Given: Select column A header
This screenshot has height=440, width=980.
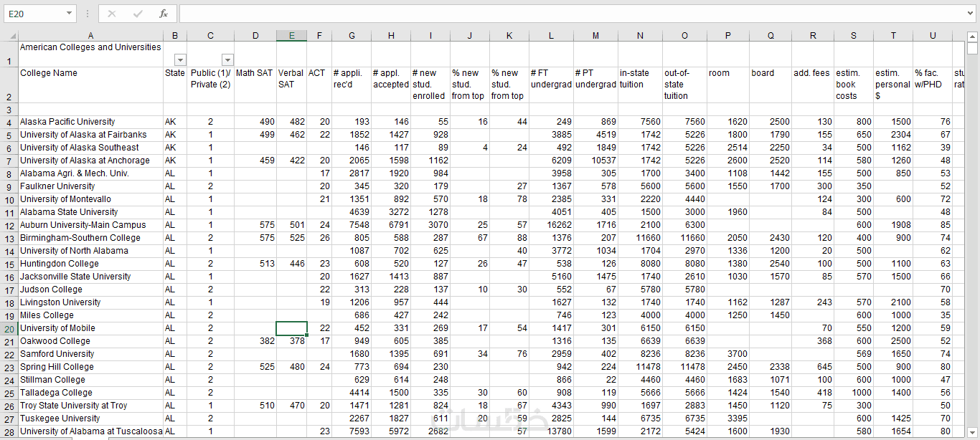Looking at the screenshot, I should pyautogui.click(x=90, y=36).
